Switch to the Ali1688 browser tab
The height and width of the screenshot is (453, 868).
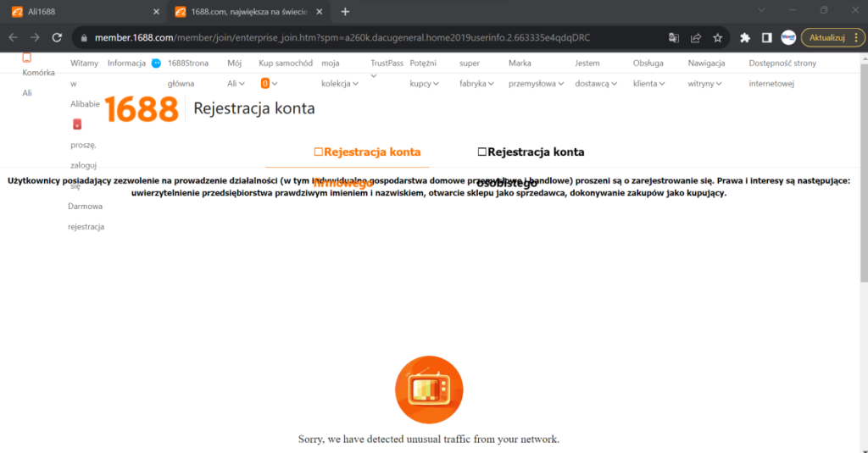pos(81,11)
